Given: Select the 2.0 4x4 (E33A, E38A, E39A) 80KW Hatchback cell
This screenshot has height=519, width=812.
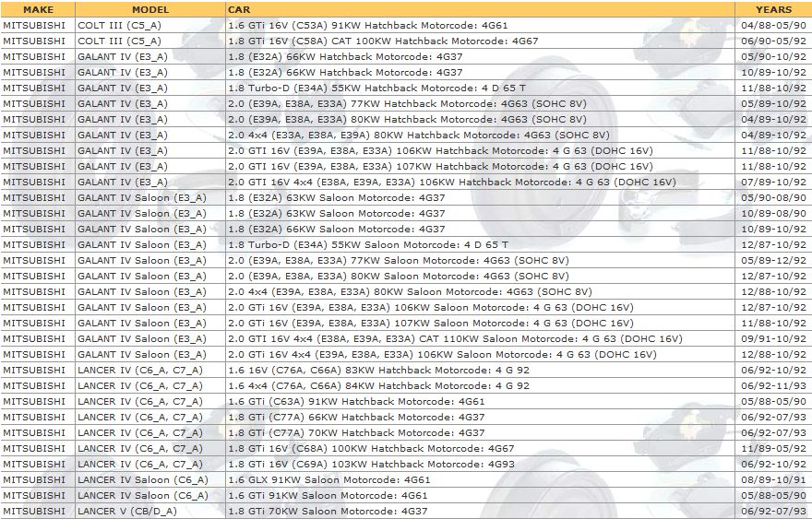Looking at the screenshot, I should [480, 136].
